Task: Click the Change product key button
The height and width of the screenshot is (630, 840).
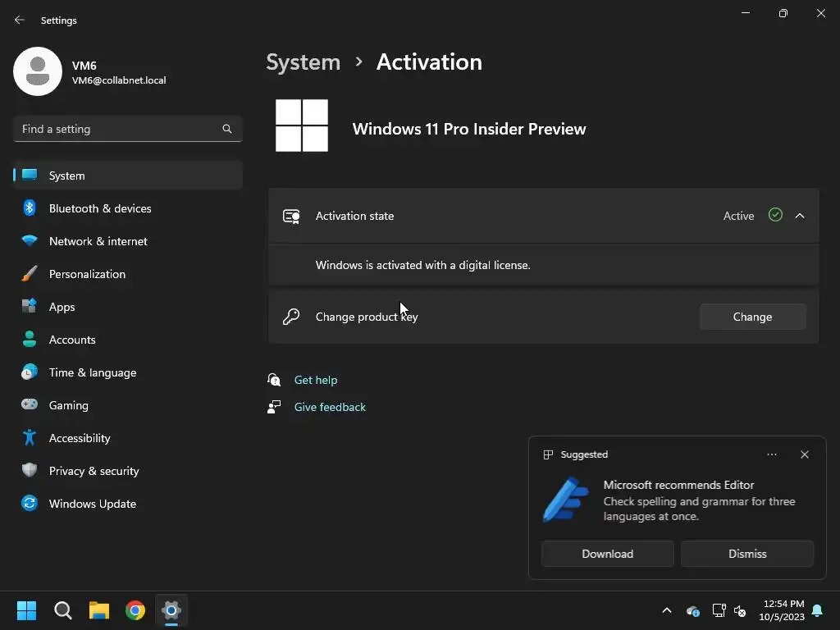Action: tap(753, 317)
